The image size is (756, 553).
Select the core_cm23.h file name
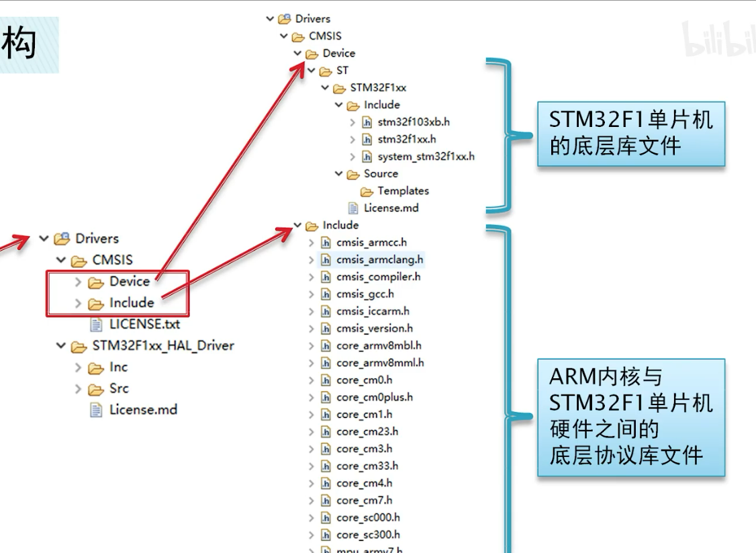point(367,432)
